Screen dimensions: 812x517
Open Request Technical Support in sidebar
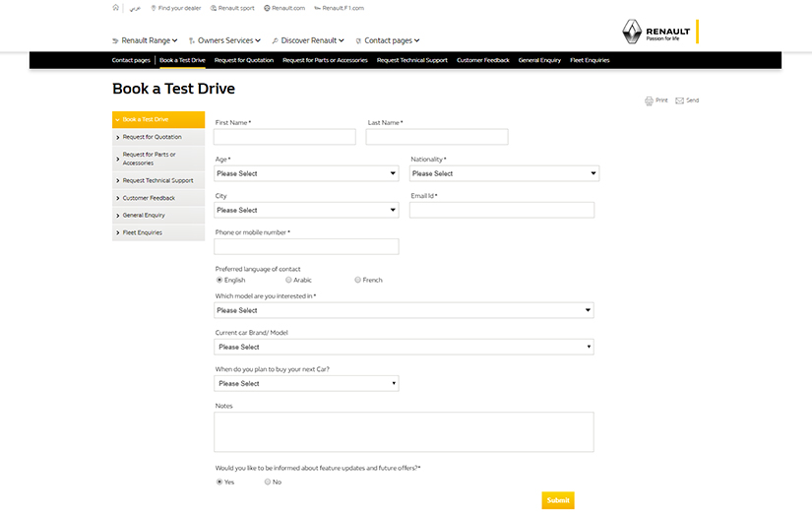(x=158, y=180)
